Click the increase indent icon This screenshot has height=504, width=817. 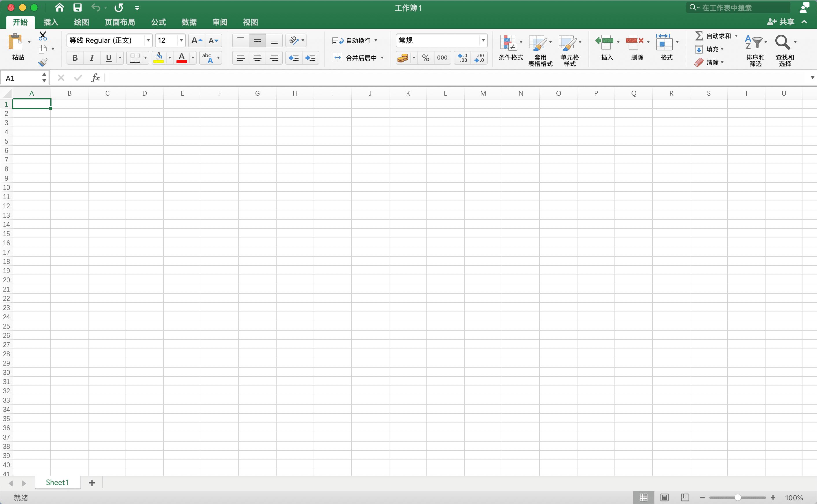(310, 58)
